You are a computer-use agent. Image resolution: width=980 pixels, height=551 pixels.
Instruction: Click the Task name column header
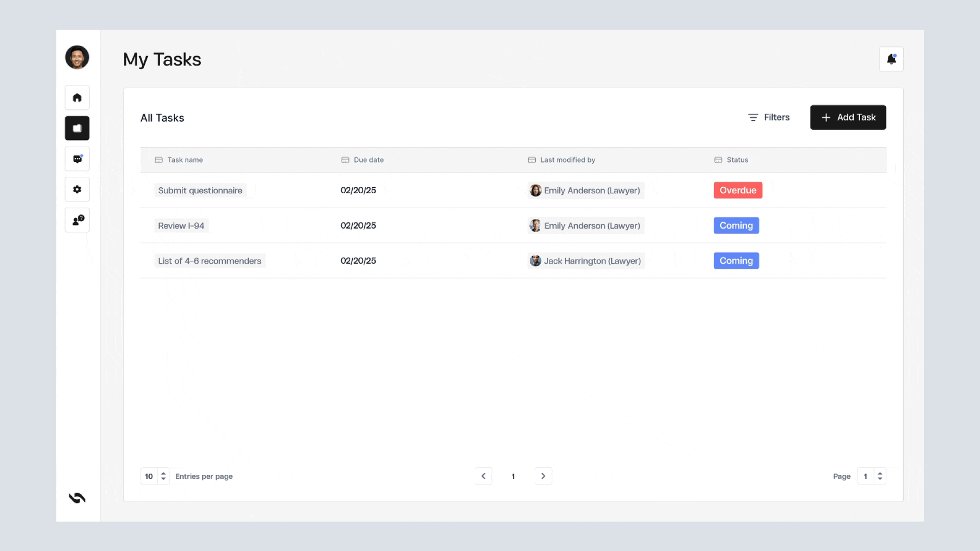click(185, 160)
